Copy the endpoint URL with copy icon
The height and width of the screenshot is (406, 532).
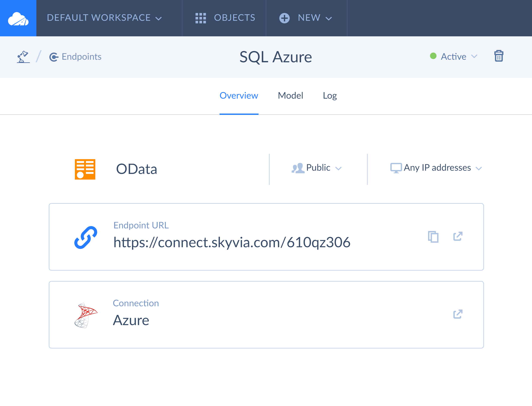click(433, 237)
